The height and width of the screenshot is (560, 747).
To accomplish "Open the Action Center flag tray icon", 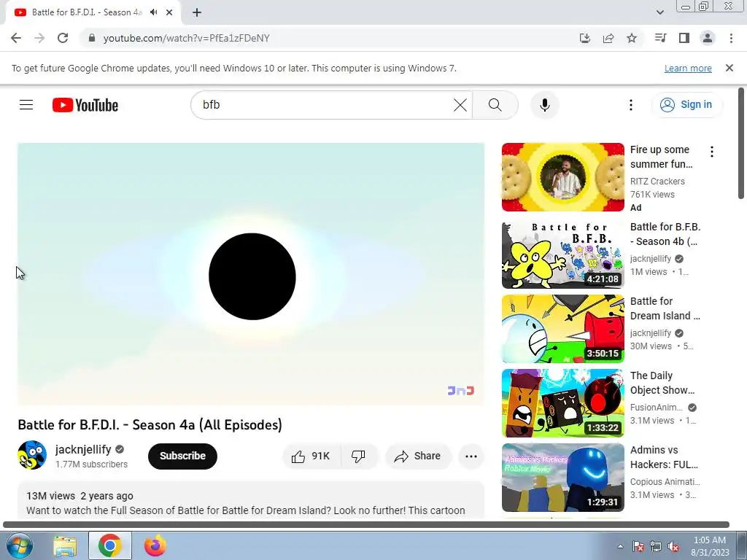I will pyautogui.click(x=638, y=547).
